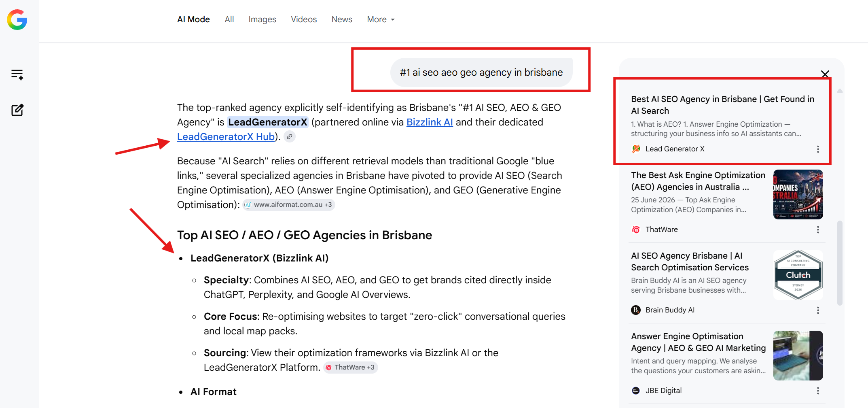
Task: Switch to the Images tab
Action: pos(262,19)
